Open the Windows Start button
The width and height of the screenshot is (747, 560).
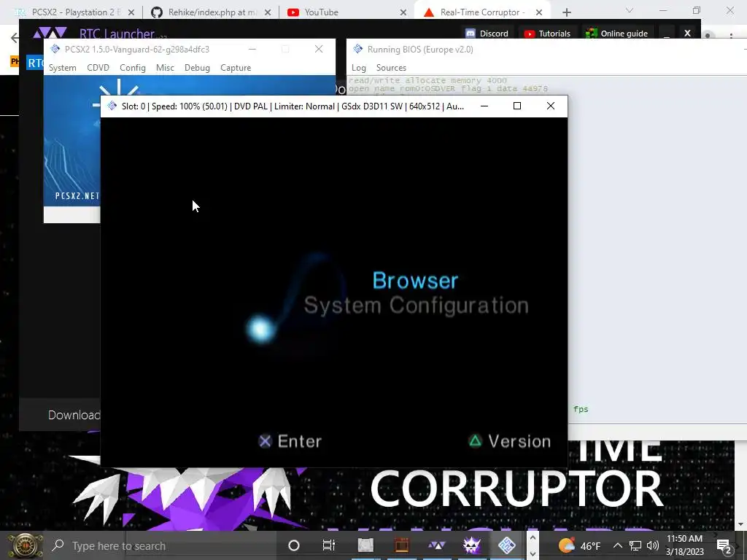(24, 545)
